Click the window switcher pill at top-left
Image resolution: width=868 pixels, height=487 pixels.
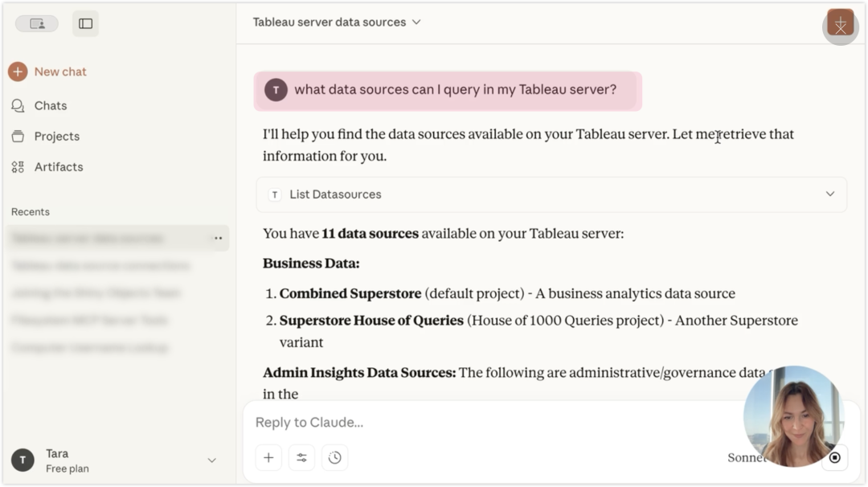pos(37,23)
